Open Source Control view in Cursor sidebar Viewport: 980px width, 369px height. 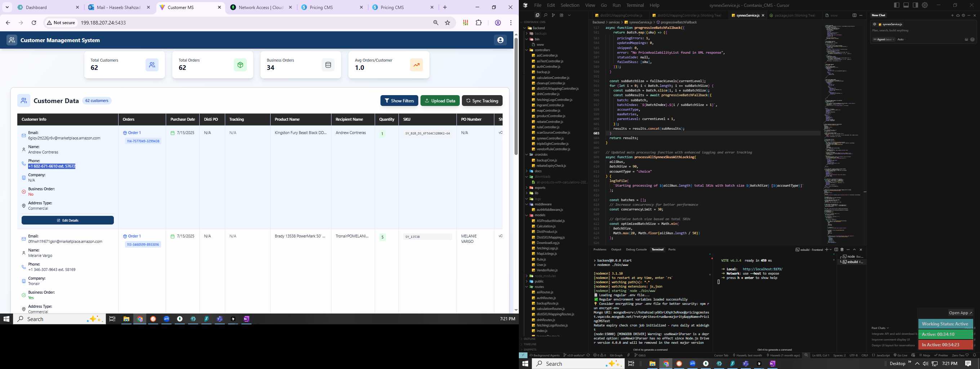point(553,15)
